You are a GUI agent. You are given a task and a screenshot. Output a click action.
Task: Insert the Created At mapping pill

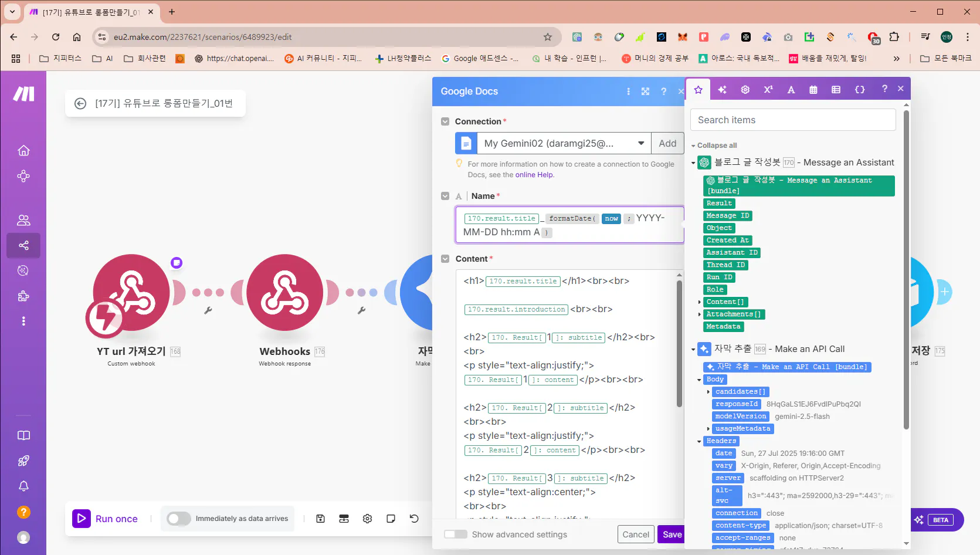tap(728, 241)
